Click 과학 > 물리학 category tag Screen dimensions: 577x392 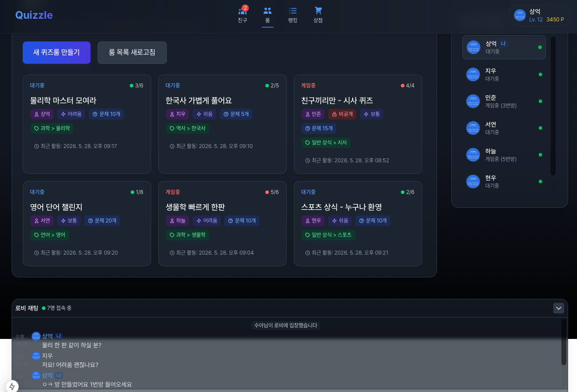click(x=52, y=128)
